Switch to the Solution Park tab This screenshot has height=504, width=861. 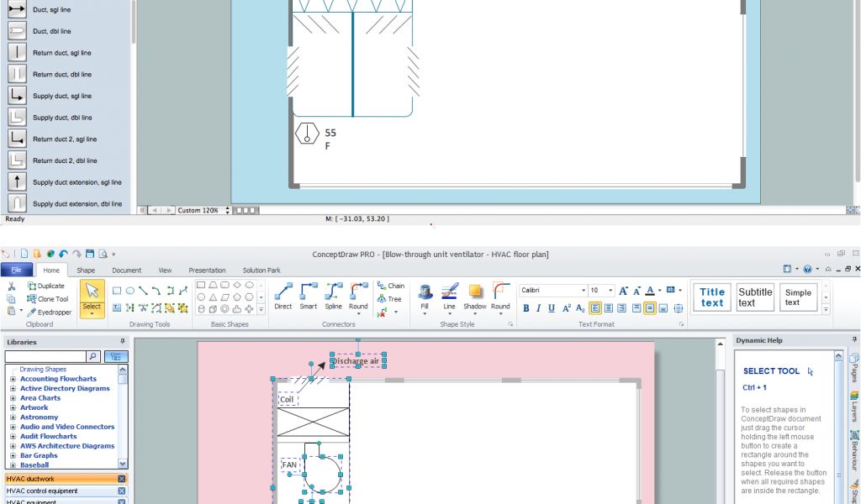click(x=261, y=270)
